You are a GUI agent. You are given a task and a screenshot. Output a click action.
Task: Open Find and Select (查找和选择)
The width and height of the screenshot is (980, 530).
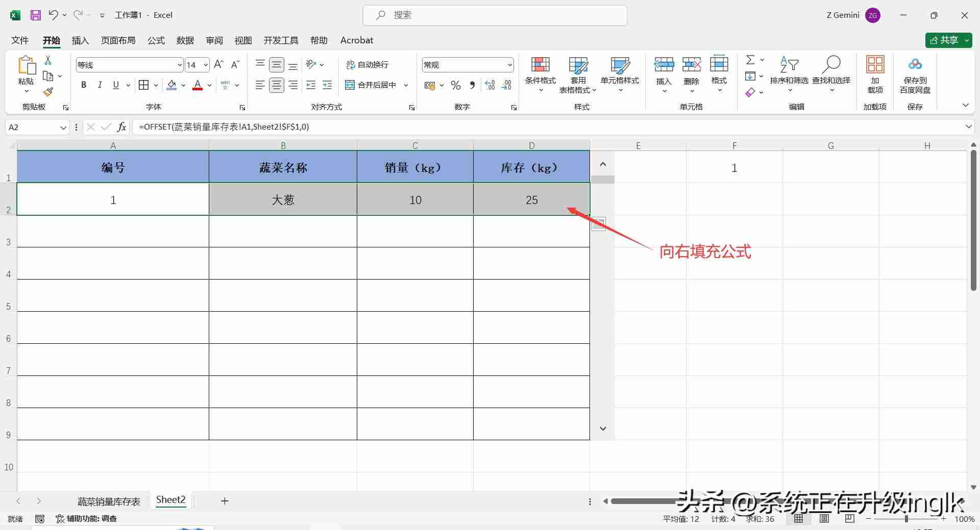click(x=831, y=75)
